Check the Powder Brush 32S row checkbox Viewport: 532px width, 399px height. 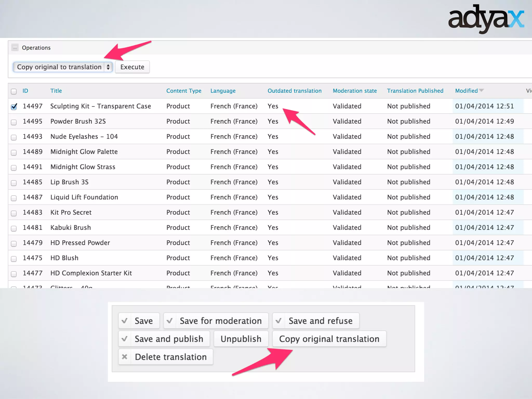(14, 122)
